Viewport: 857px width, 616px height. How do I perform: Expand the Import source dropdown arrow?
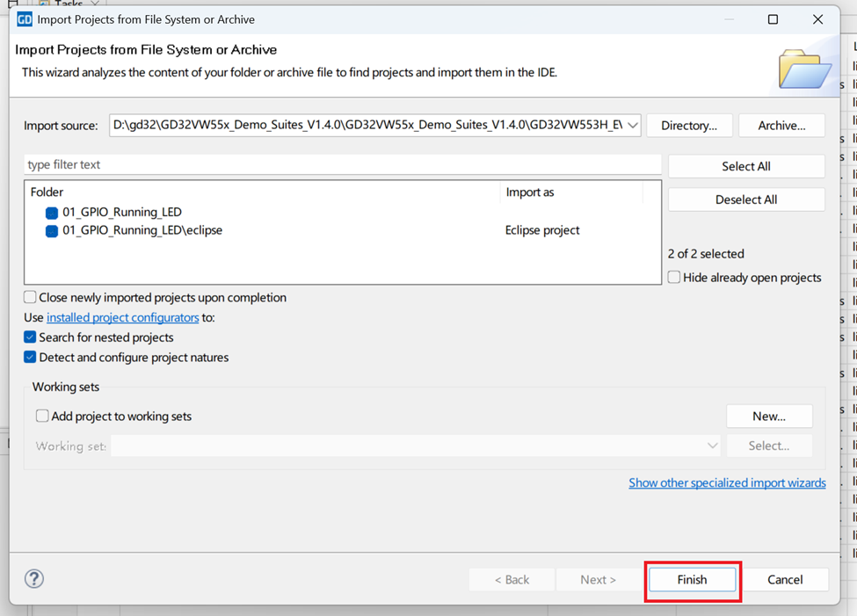point(632,126)
